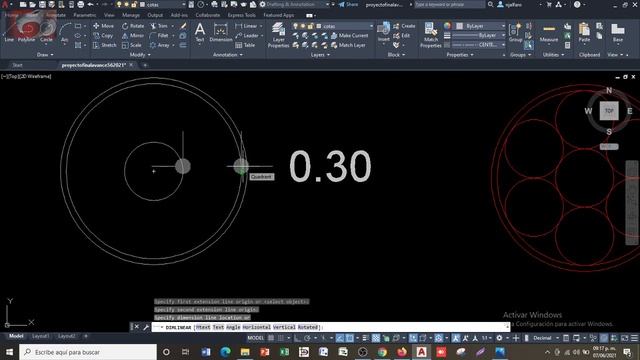Toggle the drawing grid display in status bar

tap(271, 338)
